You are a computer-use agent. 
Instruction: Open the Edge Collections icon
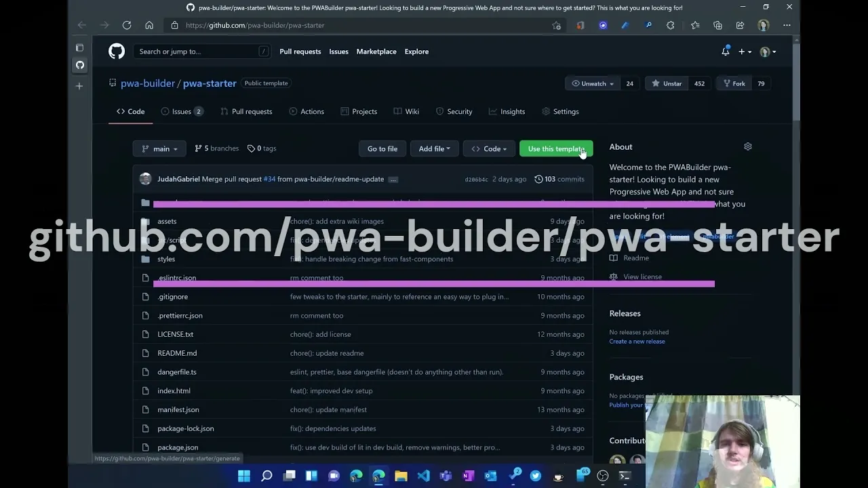717,25
